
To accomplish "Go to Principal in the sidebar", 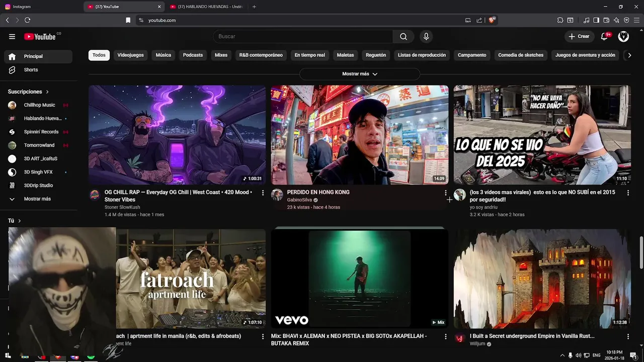I will coord(38,56).
